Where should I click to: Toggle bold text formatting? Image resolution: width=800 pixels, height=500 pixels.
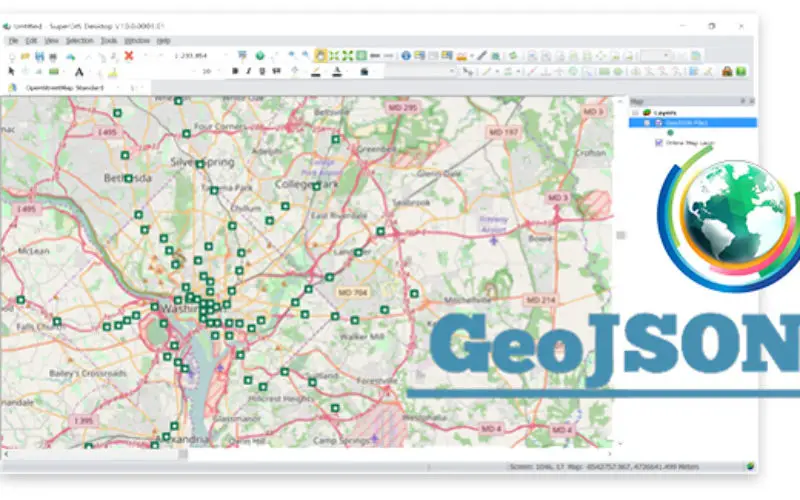click(x=235, y=71)
